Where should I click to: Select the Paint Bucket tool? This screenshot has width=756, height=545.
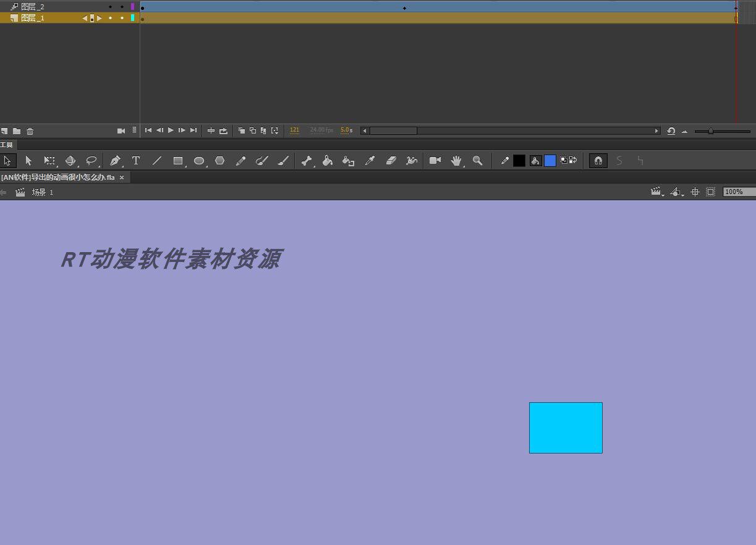coord(328,161)
